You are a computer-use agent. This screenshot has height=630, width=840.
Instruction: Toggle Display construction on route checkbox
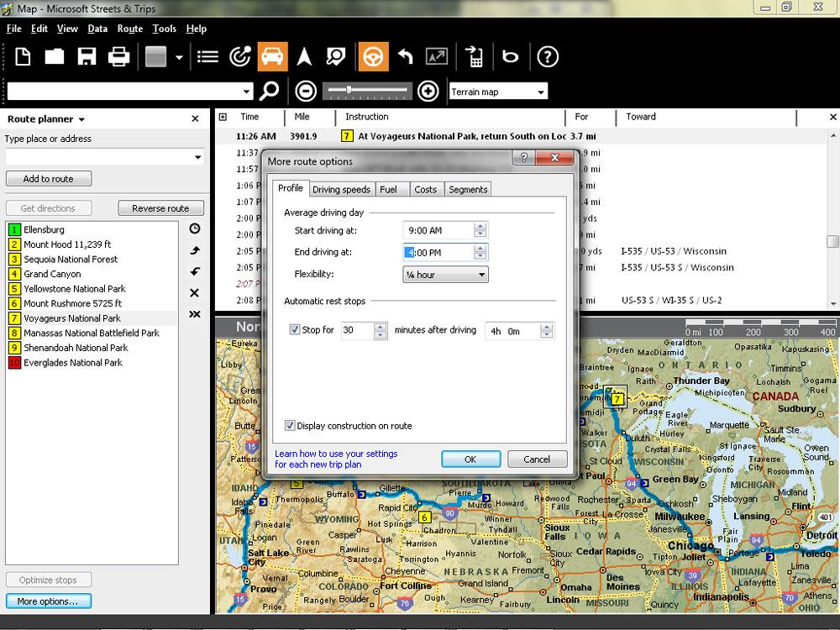(x=291, y=426)
